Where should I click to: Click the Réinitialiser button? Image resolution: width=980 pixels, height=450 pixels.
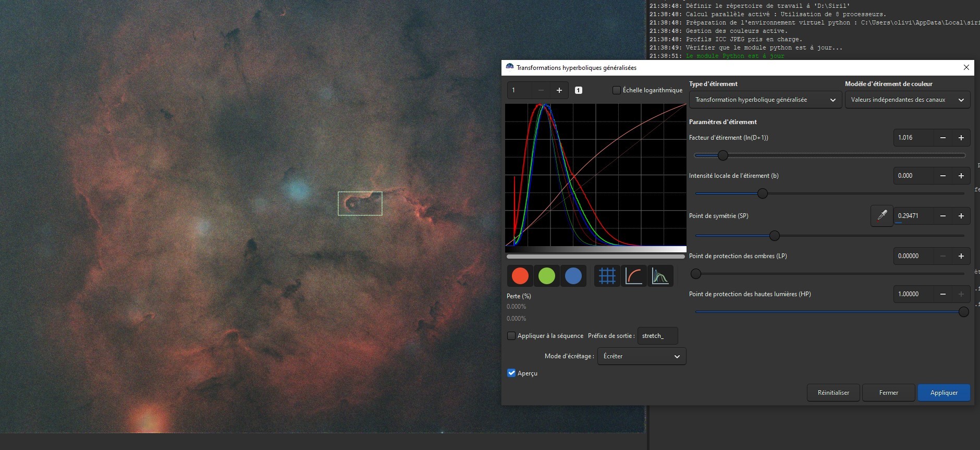point(833,393)
